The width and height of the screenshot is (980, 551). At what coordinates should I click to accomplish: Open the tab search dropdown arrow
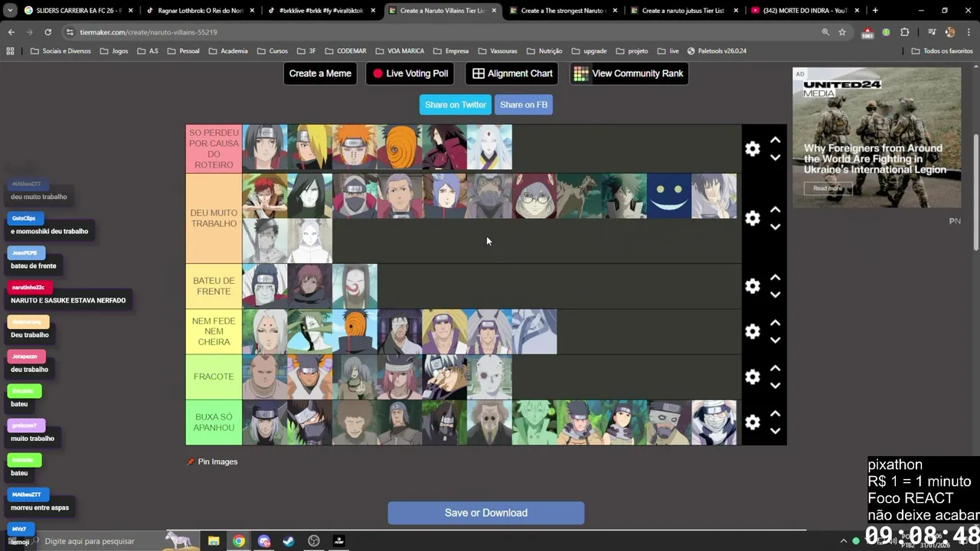click(x=9, y=11)
